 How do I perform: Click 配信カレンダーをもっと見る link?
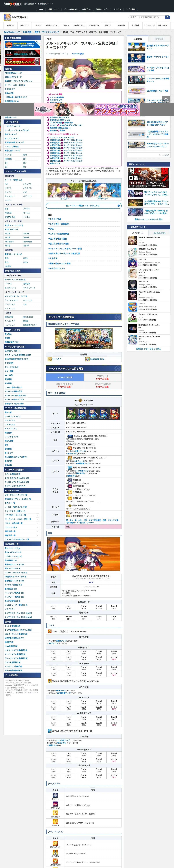coord(149,349)
